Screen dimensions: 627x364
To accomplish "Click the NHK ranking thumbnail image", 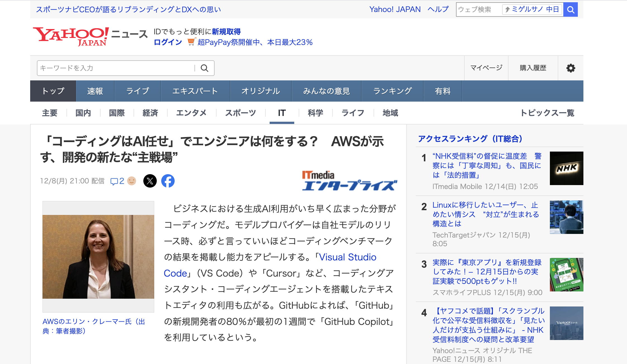I will click(566, 168).
